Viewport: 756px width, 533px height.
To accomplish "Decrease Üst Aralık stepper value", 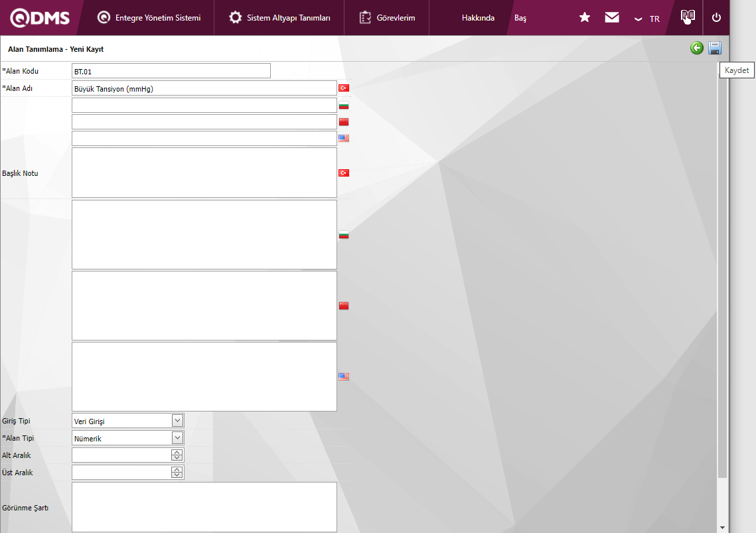I will point(177,475).
